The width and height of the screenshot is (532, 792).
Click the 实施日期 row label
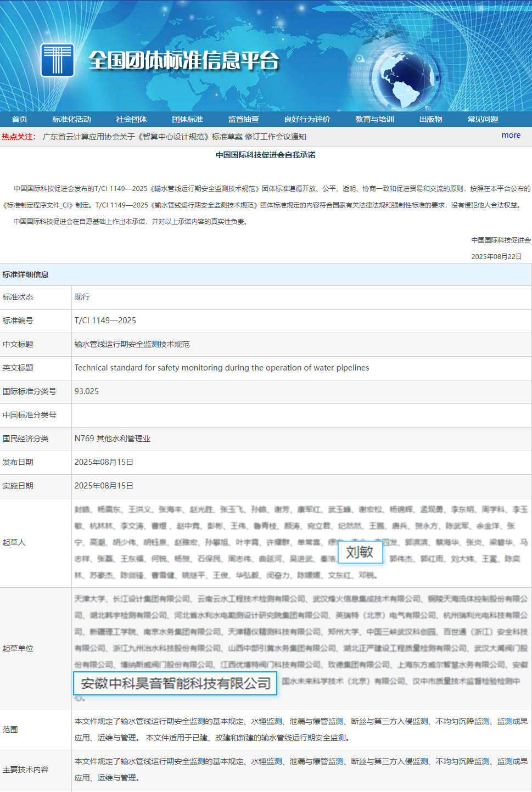[x=18, y=486]
